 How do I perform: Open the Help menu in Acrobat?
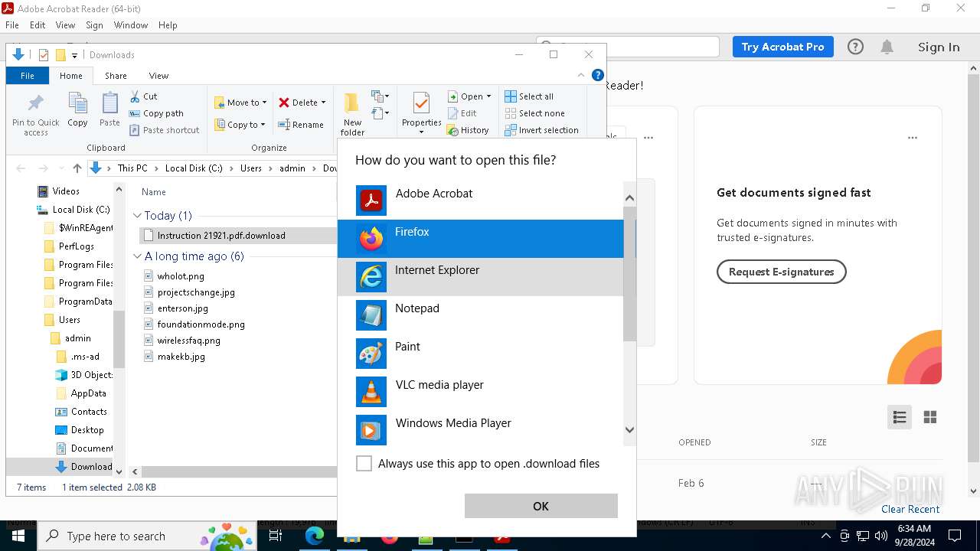168,25
